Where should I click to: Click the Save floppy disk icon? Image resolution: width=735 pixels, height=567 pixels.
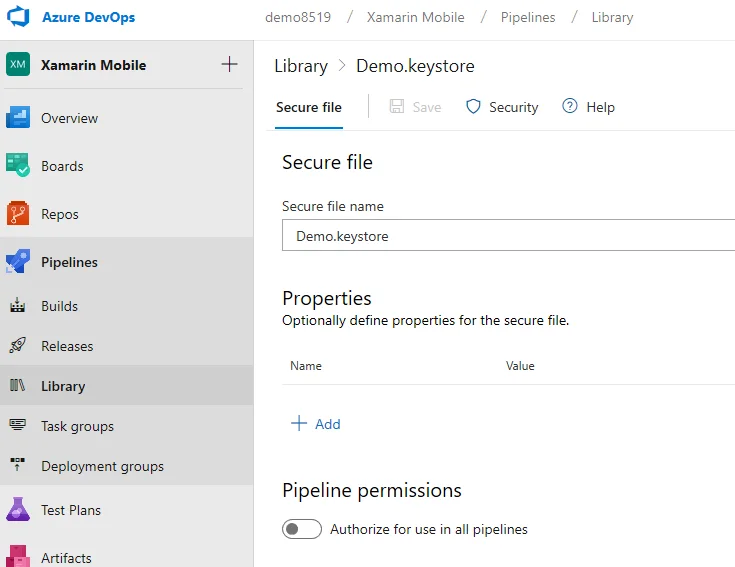(397, 106)
